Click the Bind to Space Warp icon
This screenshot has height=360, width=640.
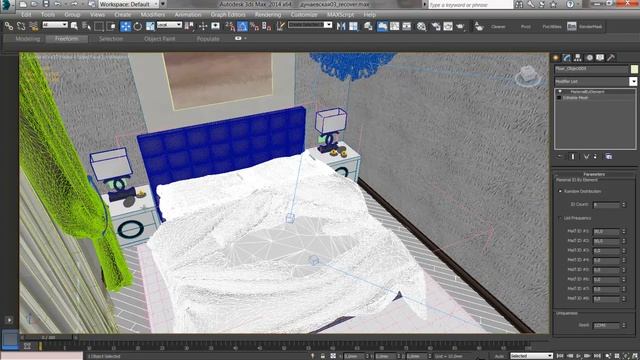pyautogui.click(x=33, y=27)
